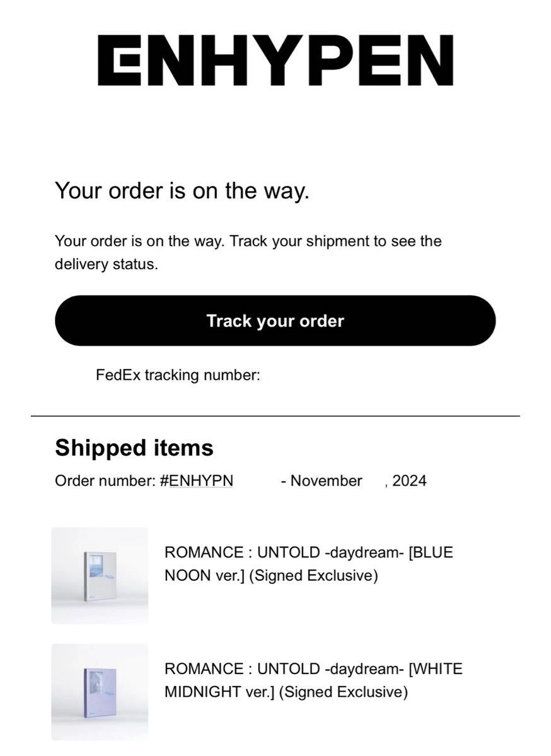Screen dimensions: 551x756
Task: Click the ENHYPEN logo at top
Action: [x=275, y=60]
